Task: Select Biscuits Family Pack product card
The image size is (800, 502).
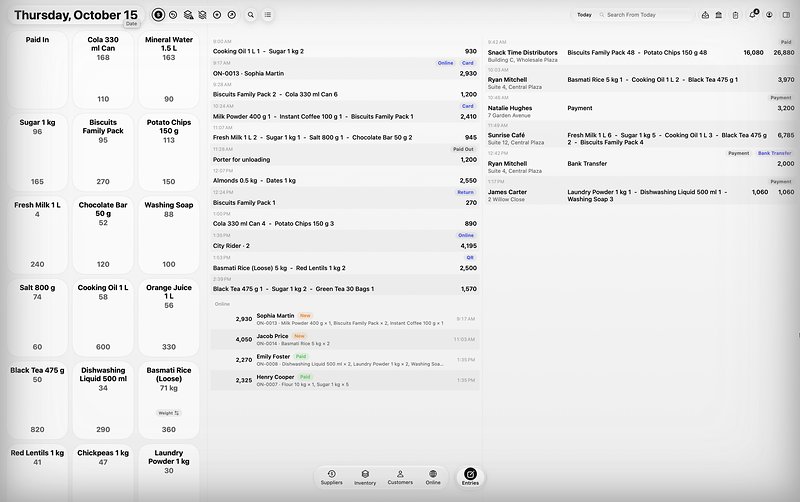Action: [x=103, y=152]
